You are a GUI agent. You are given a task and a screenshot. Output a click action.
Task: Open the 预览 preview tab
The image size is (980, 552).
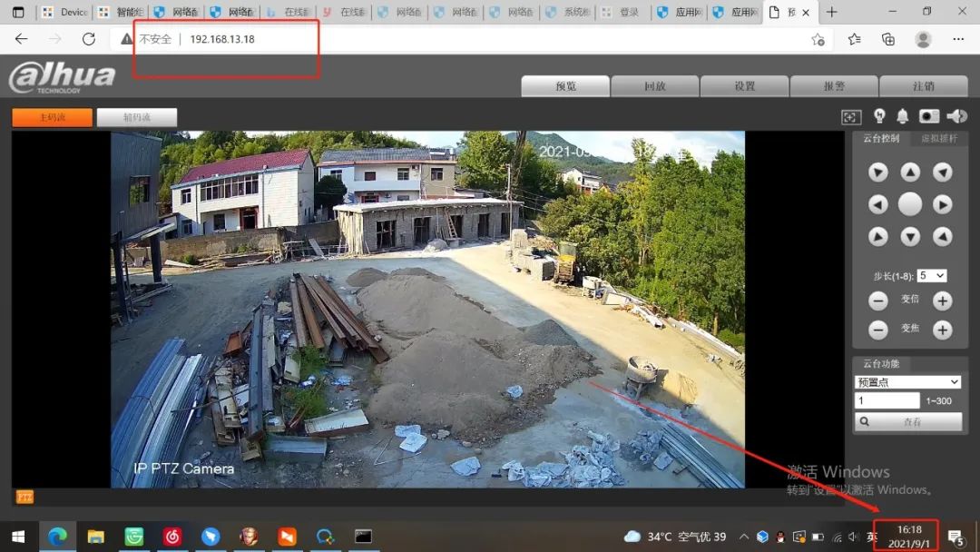pos(565,86)
